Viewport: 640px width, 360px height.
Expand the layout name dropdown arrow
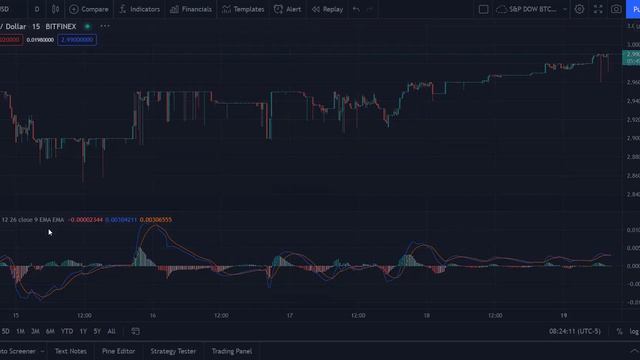pos(565,9)
